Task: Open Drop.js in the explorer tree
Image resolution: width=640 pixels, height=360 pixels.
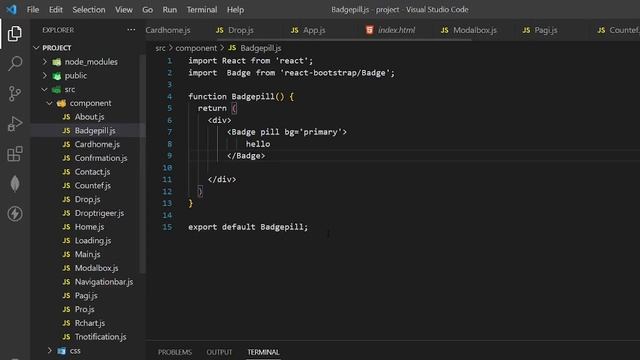Action: (x=88, y=200)
